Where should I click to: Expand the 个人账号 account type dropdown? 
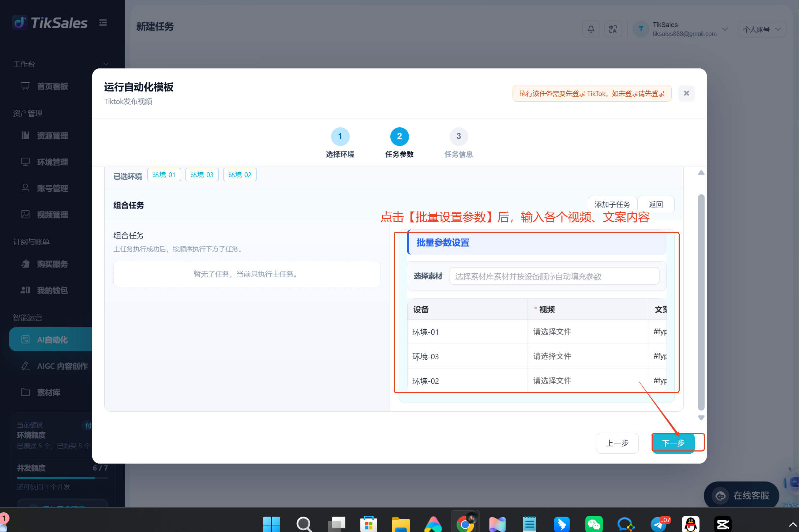click(x=762, y=29)
